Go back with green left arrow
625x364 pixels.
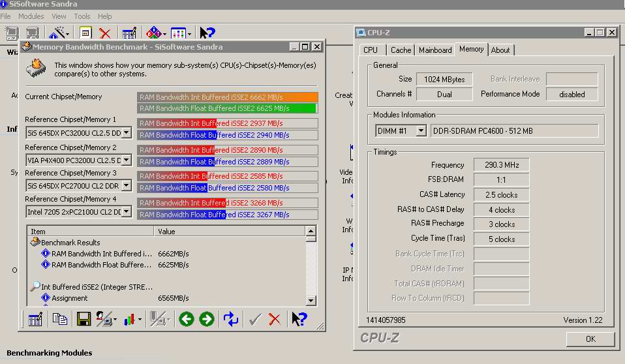(186, 319)
